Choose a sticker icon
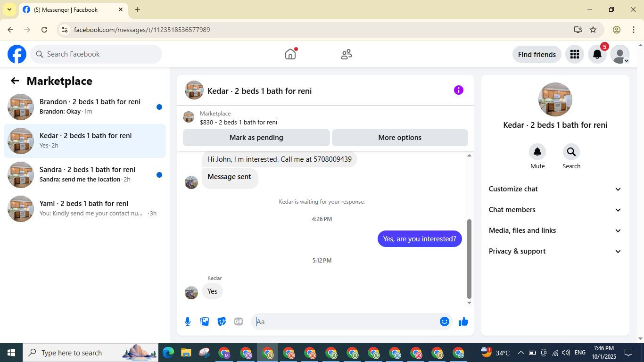This screenshot has width=644, height=362. click(222, 321)
